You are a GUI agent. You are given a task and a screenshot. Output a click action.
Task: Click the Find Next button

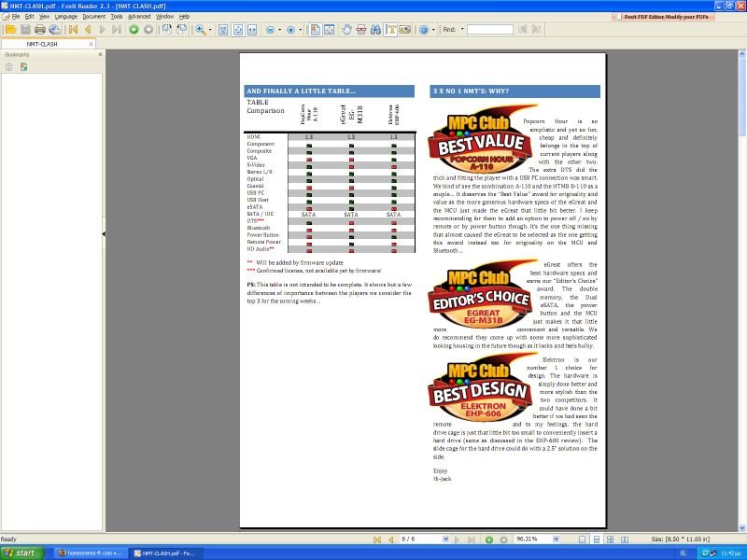[x=536, y=30]
